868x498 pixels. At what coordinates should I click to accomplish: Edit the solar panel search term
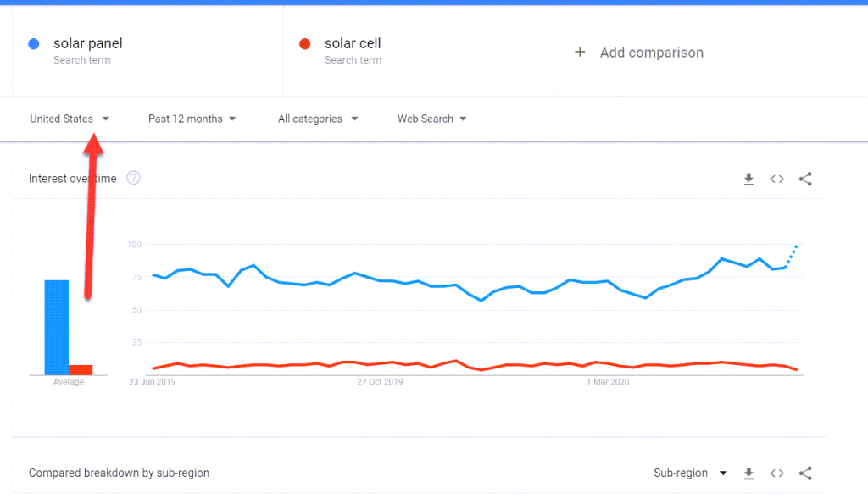88,43
